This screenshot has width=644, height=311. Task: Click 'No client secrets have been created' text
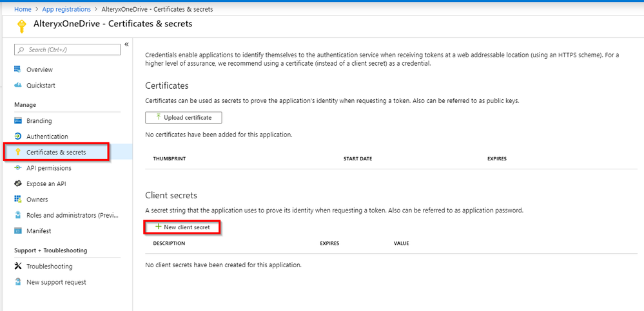pos(224,265)
